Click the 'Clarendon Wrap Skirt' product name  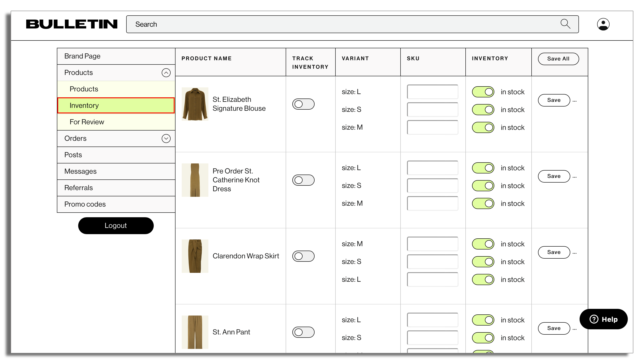[x=246, y=256]
